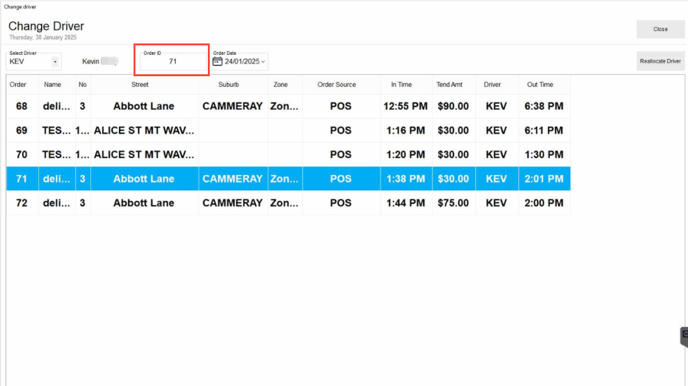Click the Kevin driver name label

tap(90, 61)
